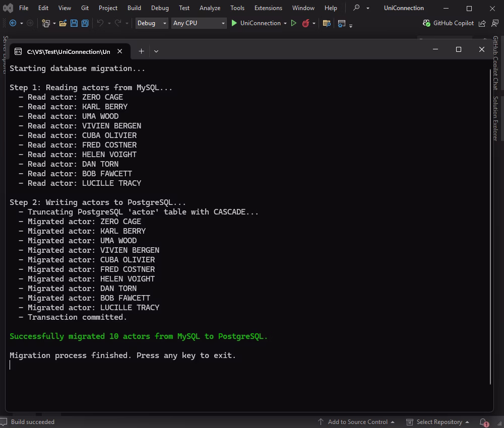Screen dimensions: 504x428
Task: Open the Window menu
Action: tap(303, 8)
